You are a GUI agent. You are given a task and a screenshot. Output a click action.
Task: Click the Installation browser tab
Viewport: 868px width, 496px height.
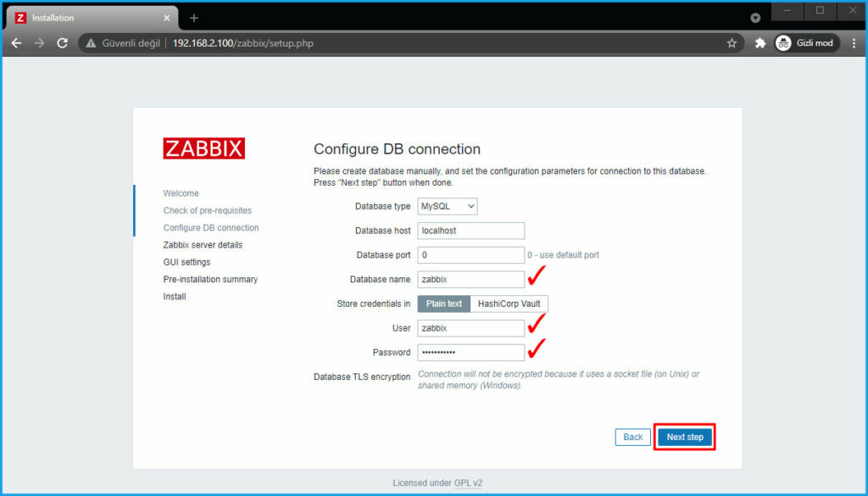92,19
